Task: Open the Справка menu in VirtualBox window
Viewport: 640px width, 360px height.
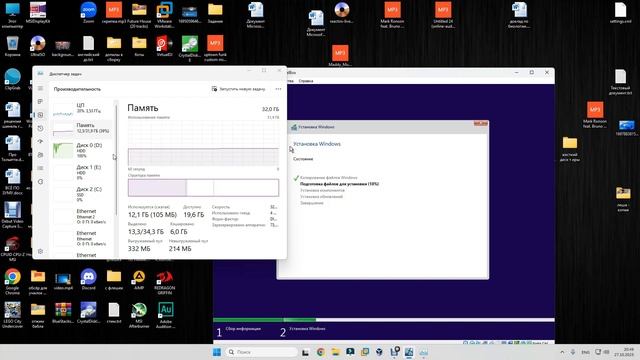Action: [x=306, y=81]
